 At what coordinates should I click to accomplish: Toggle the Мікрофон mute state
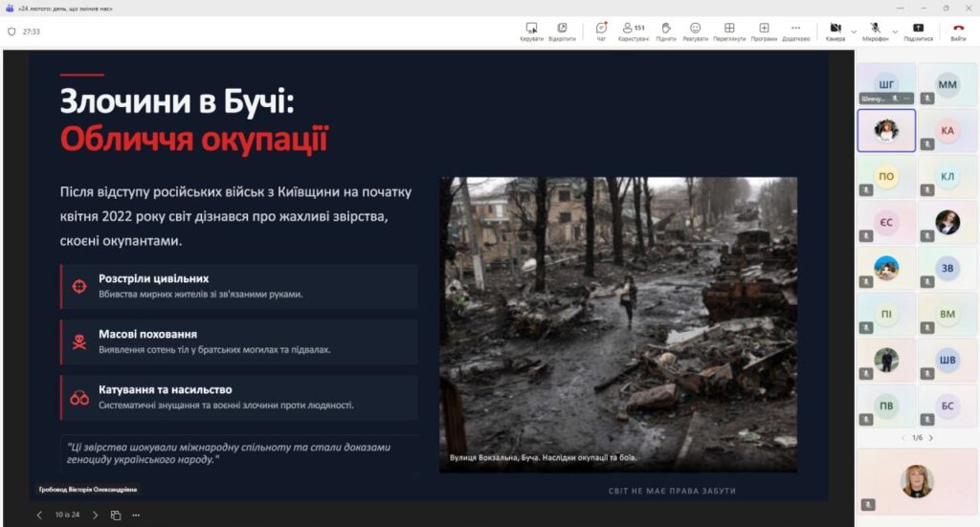[875, 32]
